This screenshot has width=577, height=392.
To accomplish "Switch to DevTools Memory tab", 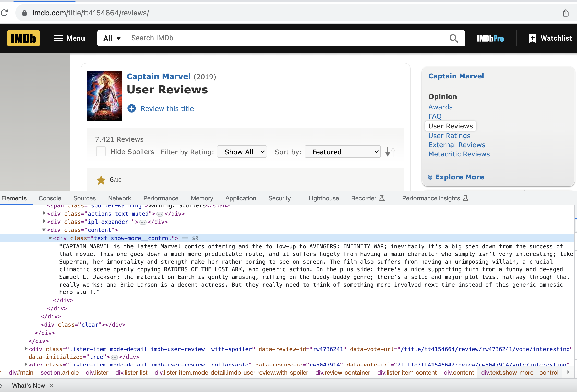I will tap(202, 198).
